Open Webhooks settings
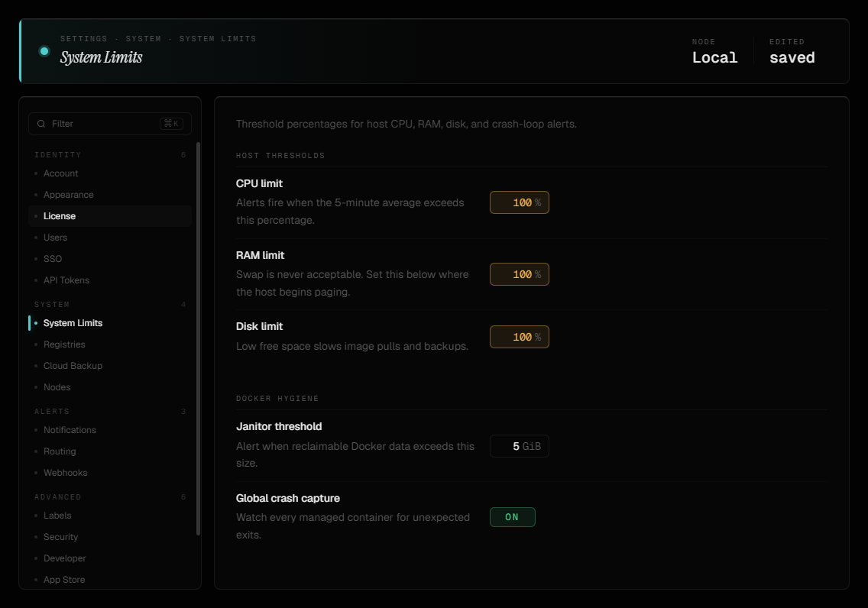The height and width of the screenshot is (608, 868). click(109, 473)
